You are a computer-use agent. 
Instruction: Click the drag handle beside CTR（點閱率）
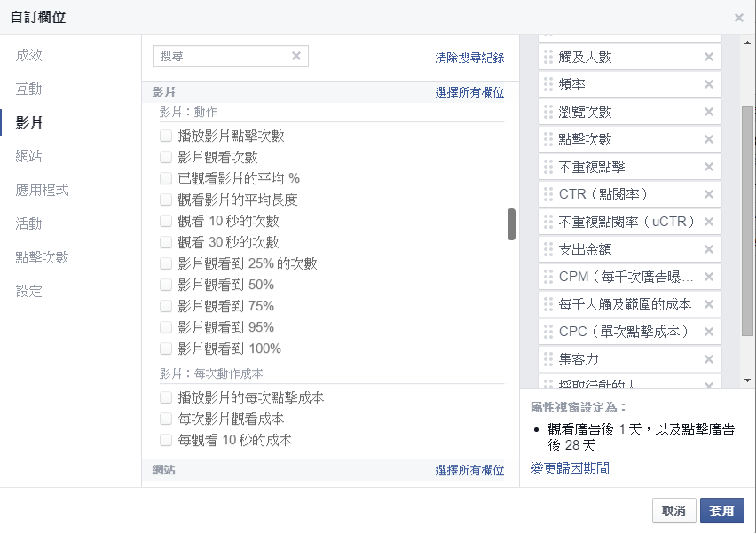point(547,194)
